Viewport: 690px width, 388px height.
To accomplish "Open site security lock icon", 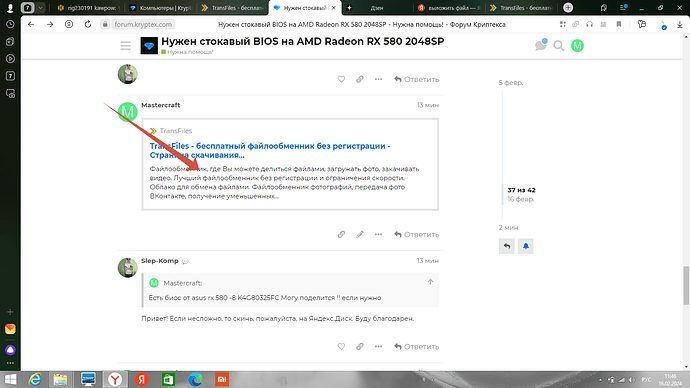I will [105, 24].
